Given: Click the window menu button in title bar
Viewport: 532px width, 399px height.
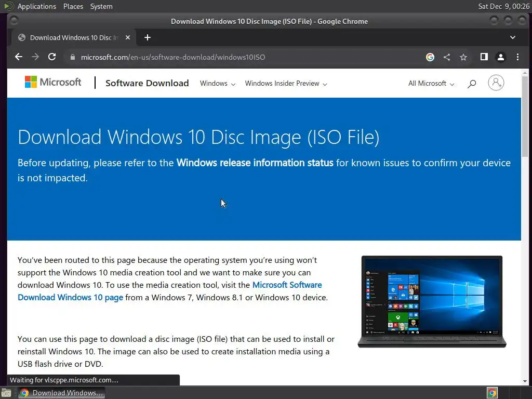Looking at the screenshot, I should 14,21.
